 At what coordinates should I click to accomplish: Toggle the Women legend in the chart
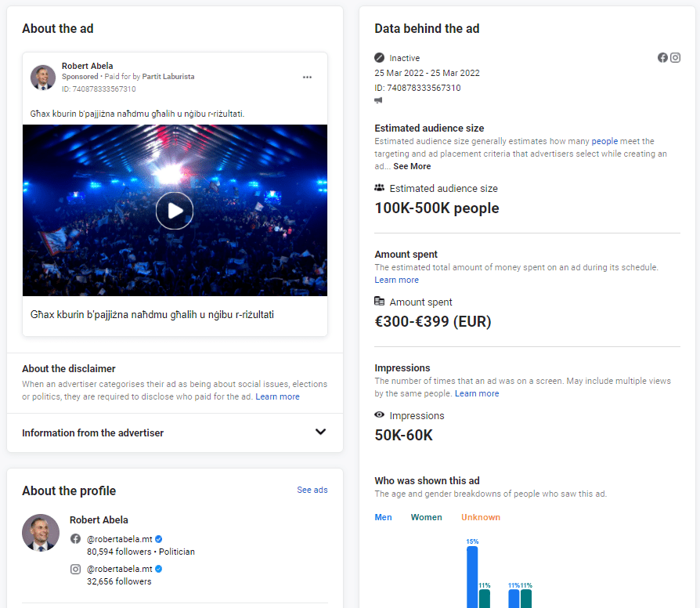click(x=426, y=517)
